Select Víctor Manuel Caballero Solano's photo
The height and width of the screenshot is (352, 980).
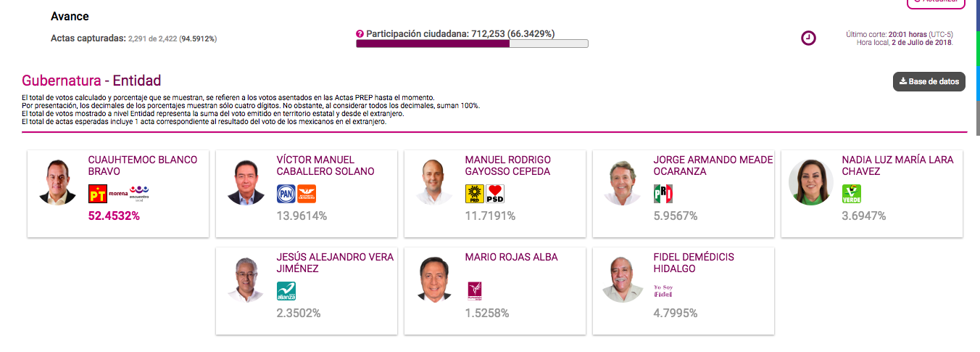tap(246, 182)
